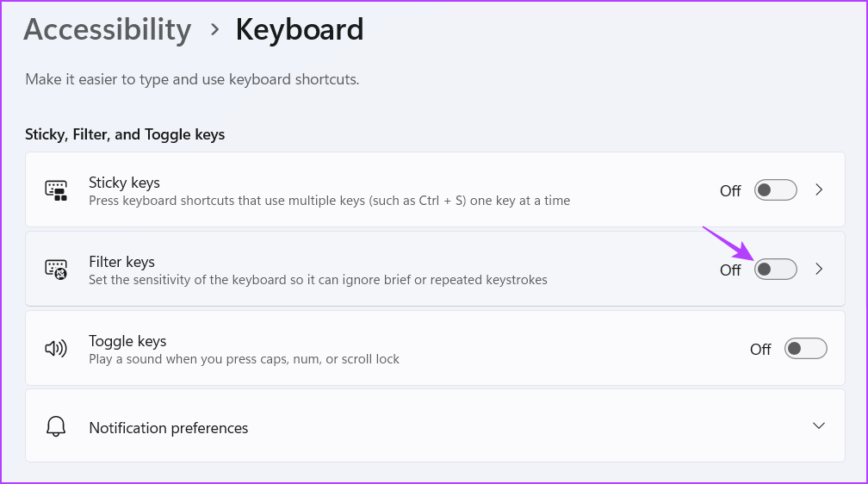Image resolution: width=868 pixels, height=484 pixels.
Task: Click the Notification preferences label
Action: click(168, 428)
